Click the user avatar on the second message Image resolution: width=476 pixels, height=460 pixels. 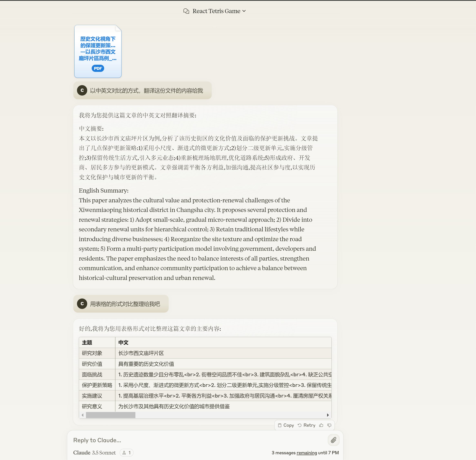(82, 304)
